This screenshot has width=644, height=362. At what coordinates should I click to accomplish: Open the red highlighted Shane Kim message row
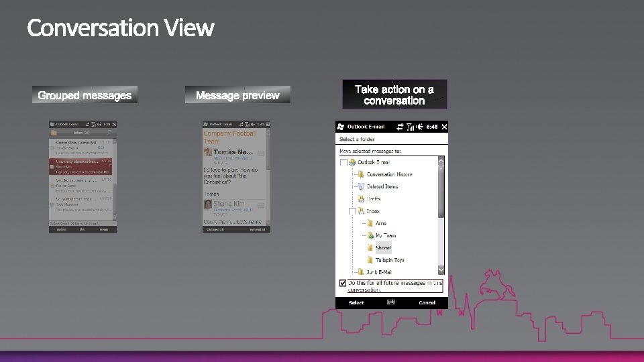tap(81, 167)
